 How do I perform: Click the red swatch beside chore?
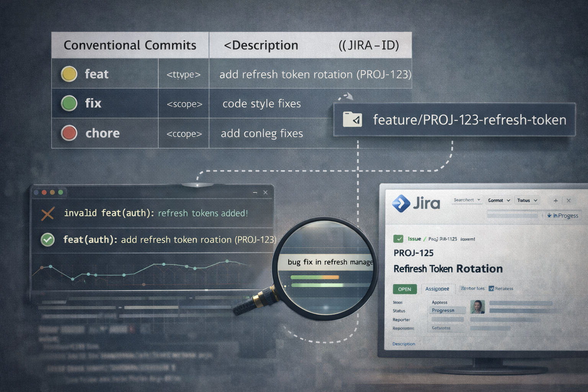tap(69, 133)
